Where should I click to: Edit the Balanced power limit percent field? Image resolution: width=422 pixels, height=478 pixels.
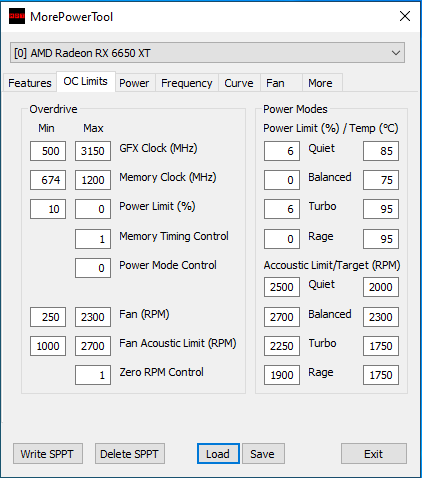[x=282, y=180]
